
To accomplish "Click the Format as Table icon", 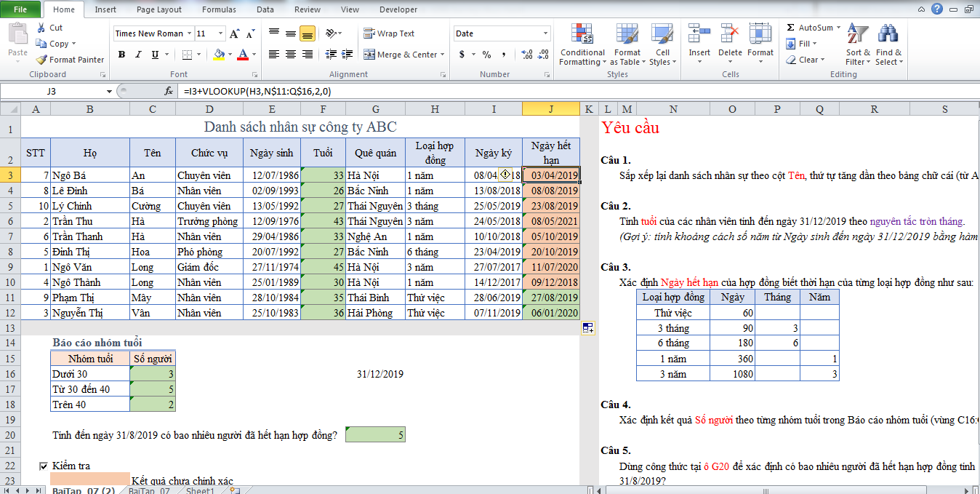I will 627,45.
